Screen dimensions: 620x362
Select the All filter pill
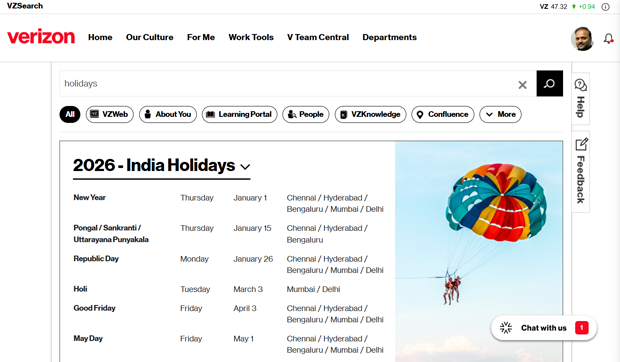(70, 114)
